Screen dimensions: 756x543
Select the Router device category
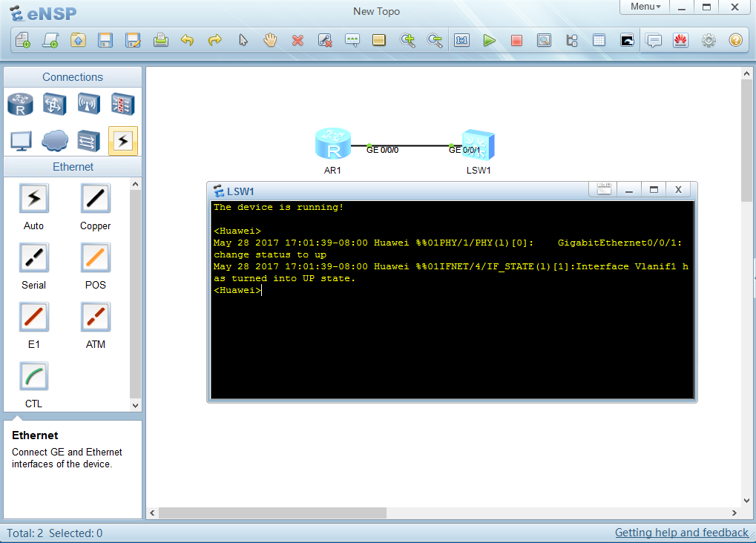20,104
